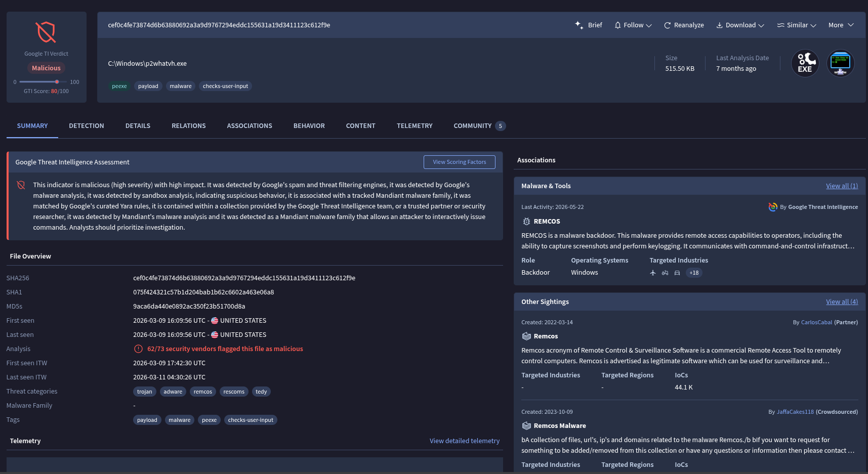Click the REMCOS malware bug icon

pos(526,222)
